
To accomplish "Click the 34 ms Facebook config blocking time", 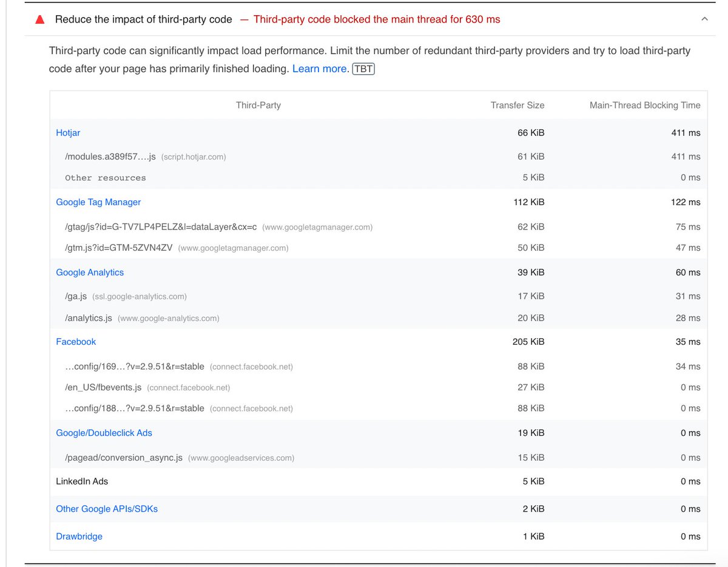I will 688,366.
